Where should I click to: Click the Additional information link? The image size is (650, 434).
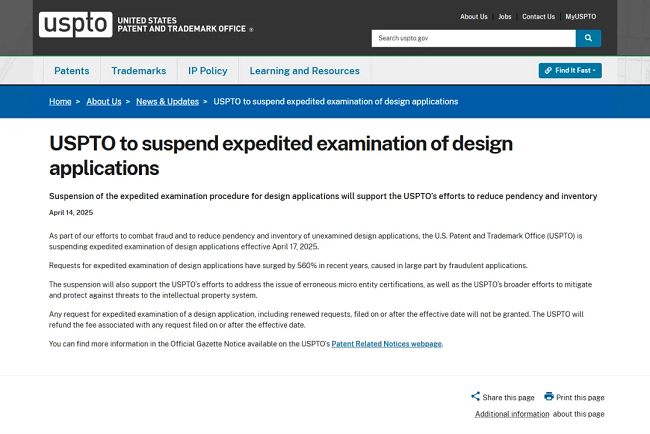[x=512, y=414]
